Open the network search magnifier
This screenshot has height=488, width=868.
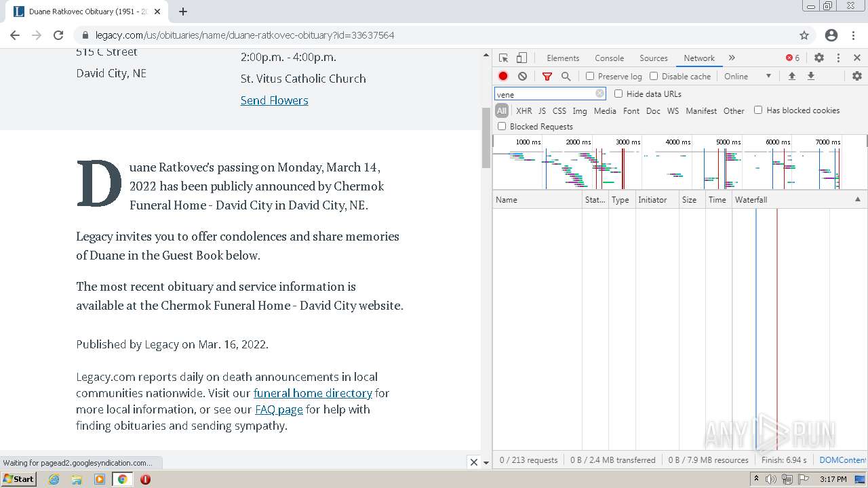[x=566, y=77]
